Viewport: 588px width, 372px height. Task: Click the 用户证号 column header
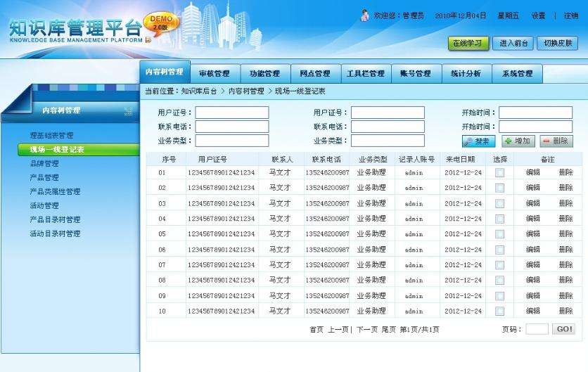pyautogui.click(x=212, y=160)
